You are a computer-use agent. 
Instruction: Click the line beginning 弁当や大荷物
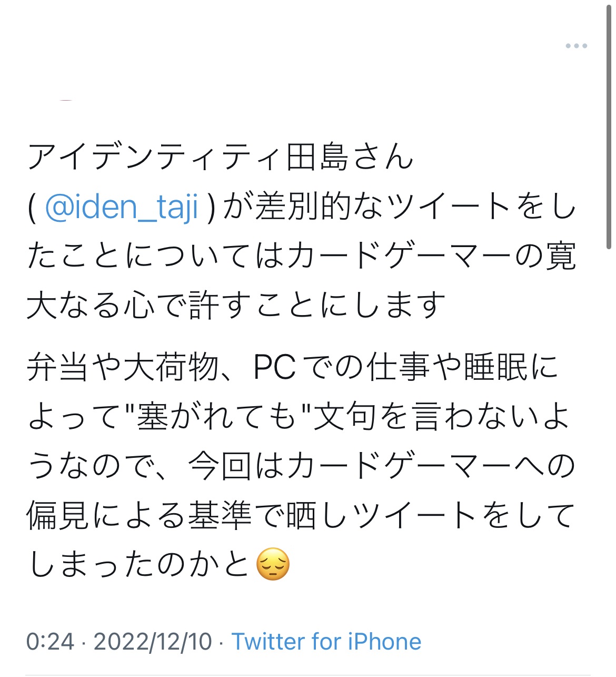[x=293, y=367]
